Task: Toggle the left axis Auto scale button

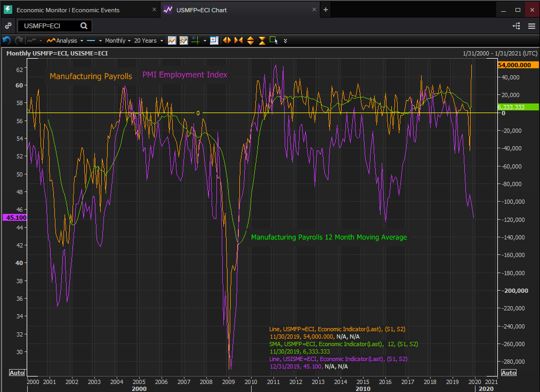Action: click(16, 372)
